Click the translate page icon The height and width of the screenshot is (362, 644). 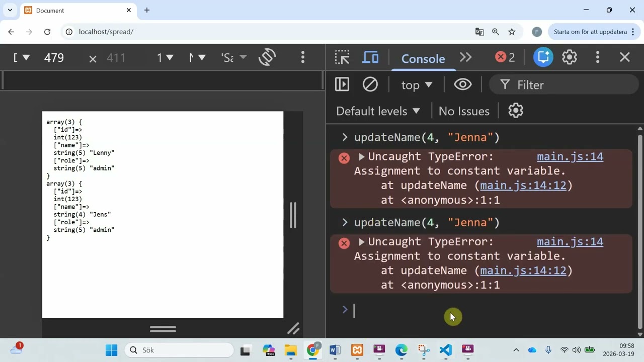tap(479, 32)
